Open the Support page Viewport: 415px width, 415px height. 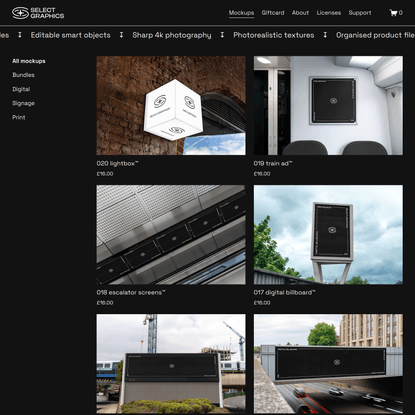click(x=360, y=13)
